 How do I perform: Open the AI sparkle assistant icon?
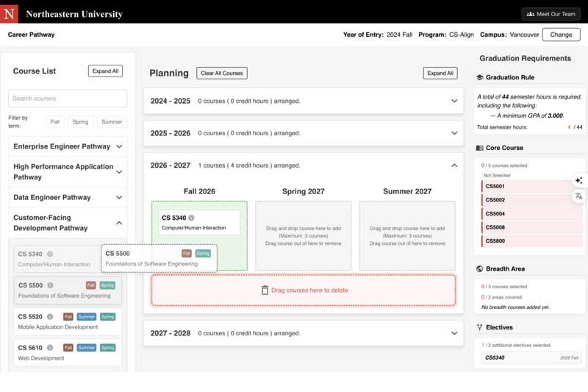(578, 180)
